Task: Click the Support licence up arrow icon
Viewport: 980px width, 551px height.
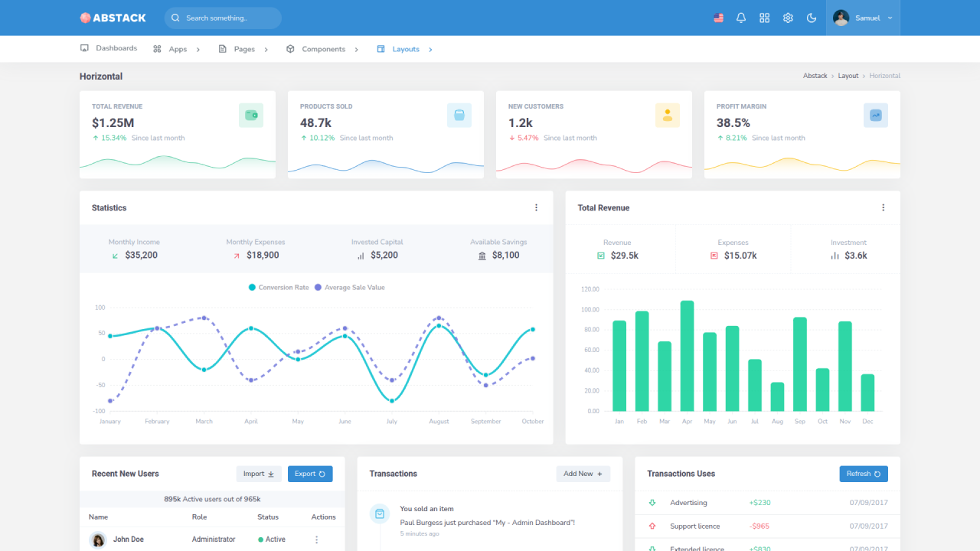Action: 652,527
